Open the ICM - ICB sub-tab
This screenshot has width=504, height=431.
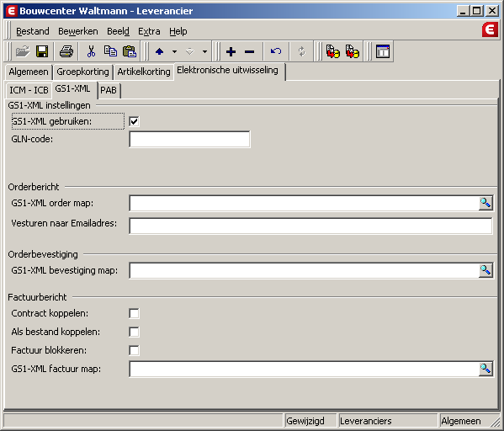(29, 90)
